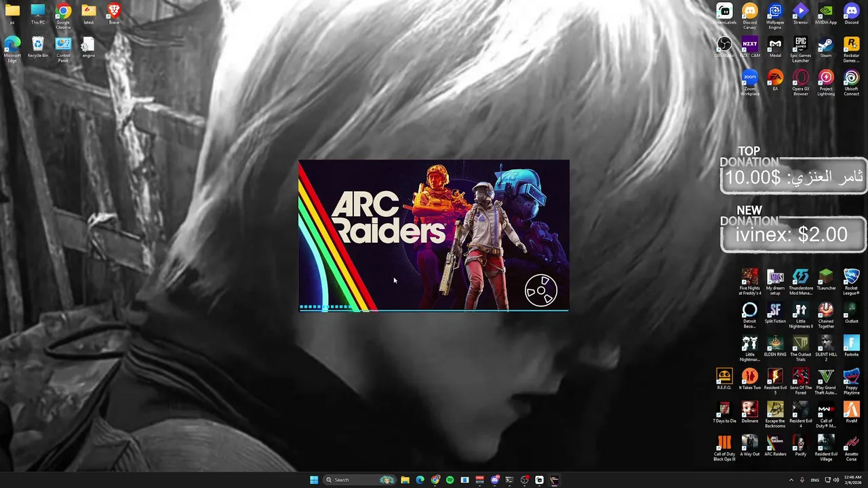Launch the EA app icon
Screen dimensions: 868x488
775,81
